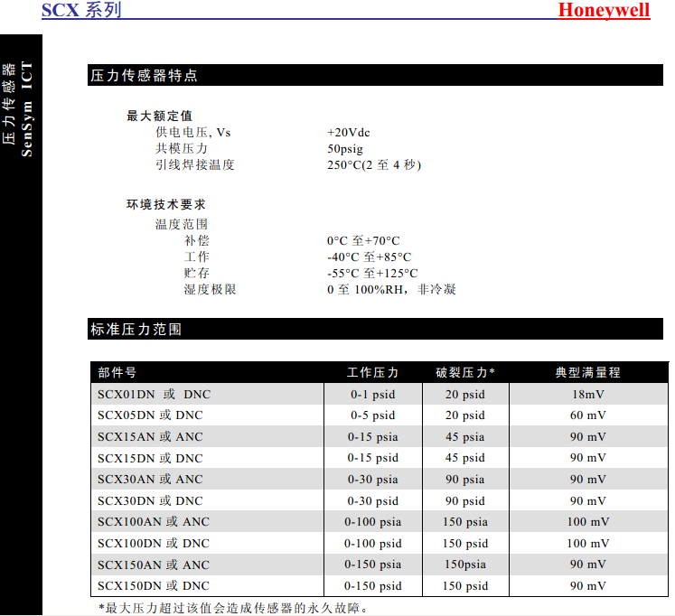The image size is (675, 616).
Task: Click the 供电电压, Vs label
Action: click(x=192, y=133)
